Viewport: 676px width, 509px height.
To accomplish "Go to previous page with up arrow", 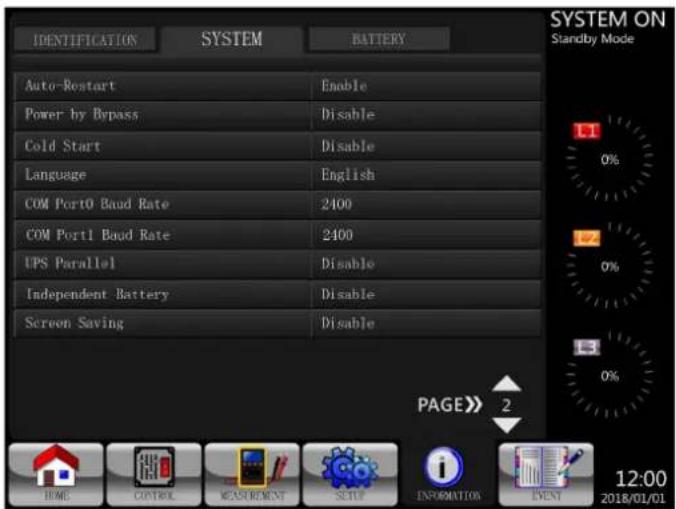I will [507, 384].
